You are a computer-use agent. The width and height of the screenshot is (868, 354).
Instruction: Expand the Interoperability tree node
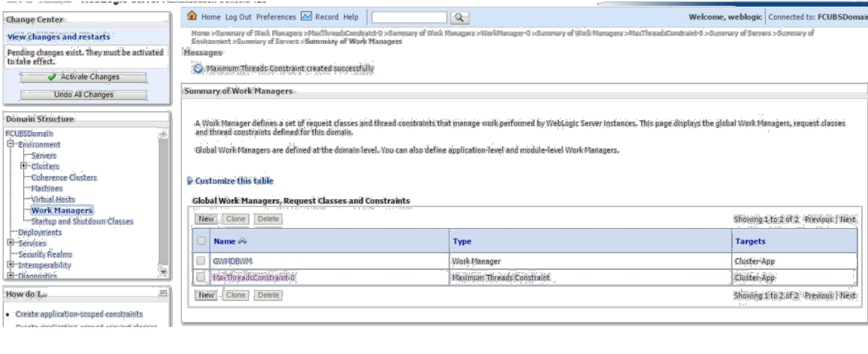coord(10,265)
